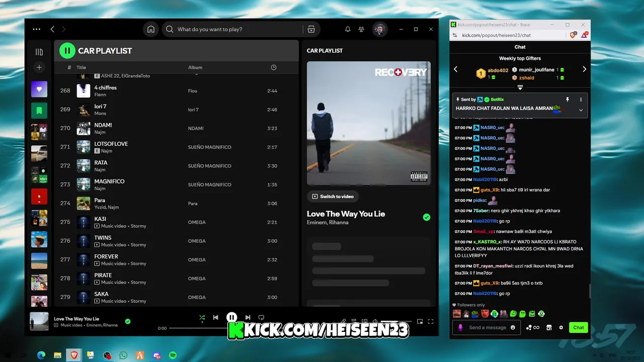Toggle shuffle in the player bar
This screenshot has height=362, width=644.
202,317
